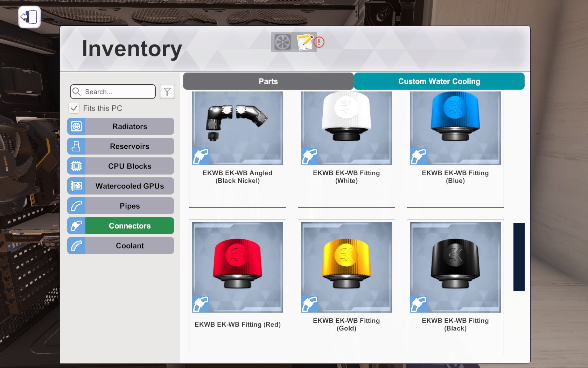Click the "EKWB EK-WB Fitting (Red)" label
The width and height of the screenshot is (588, 368).
click(x=238, y=325)
